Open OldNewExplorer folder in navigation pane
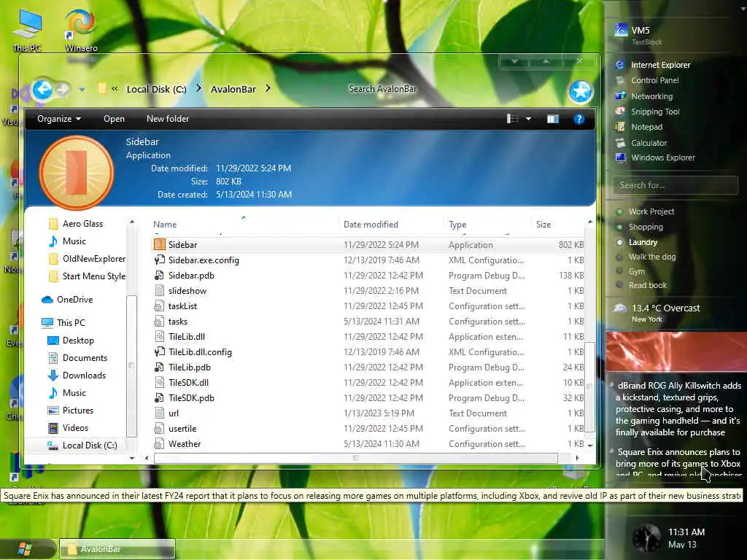 [88, 259]
